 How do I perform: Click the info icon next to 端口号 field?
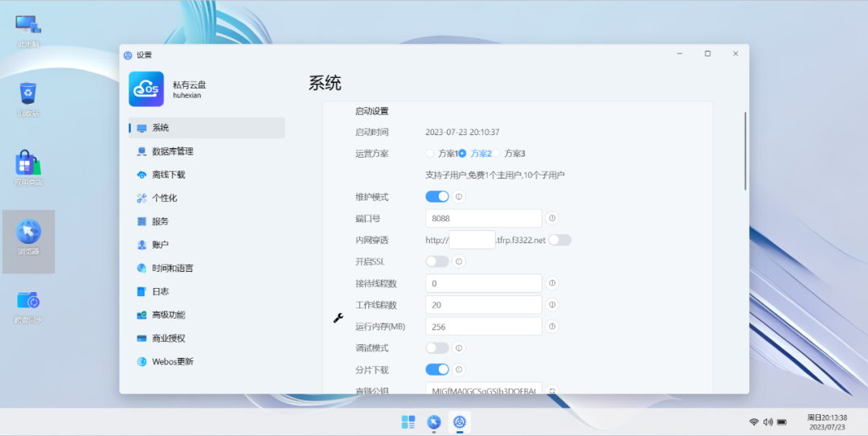552,218
